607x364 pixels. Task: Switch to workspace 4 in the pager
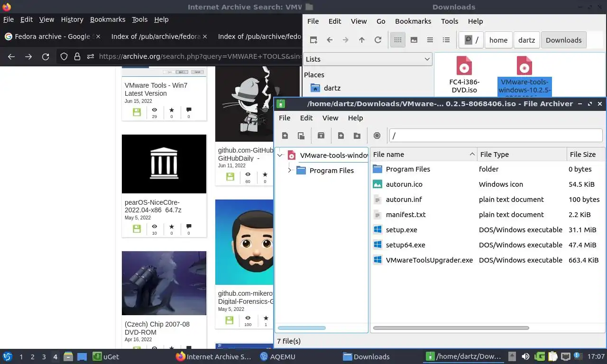click(x=55, y=357)
